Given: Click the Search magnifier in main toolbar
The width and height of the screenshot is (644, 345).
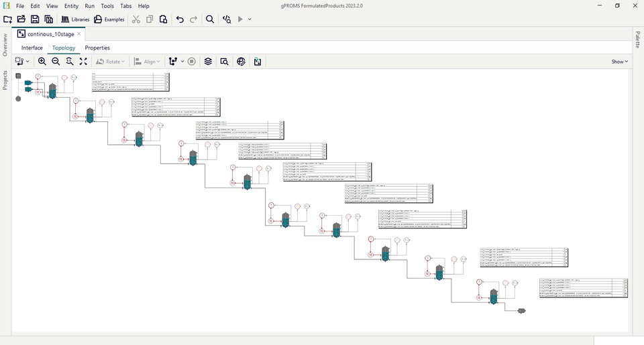Looking at the screenshot, I should [210, 19].
